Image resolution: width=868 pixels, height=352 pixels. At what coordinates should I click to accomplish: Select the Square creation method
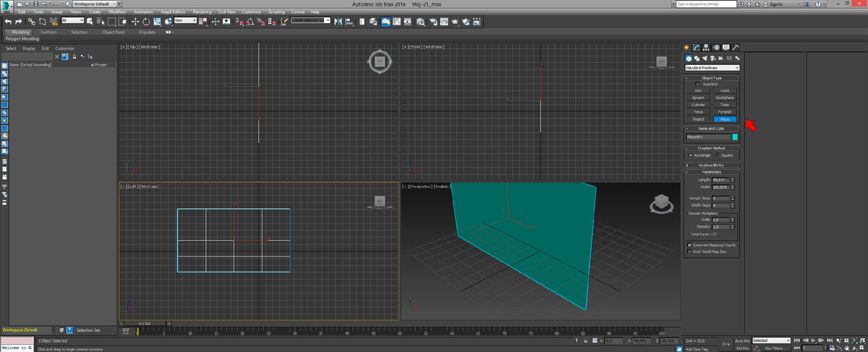[718, 155]
